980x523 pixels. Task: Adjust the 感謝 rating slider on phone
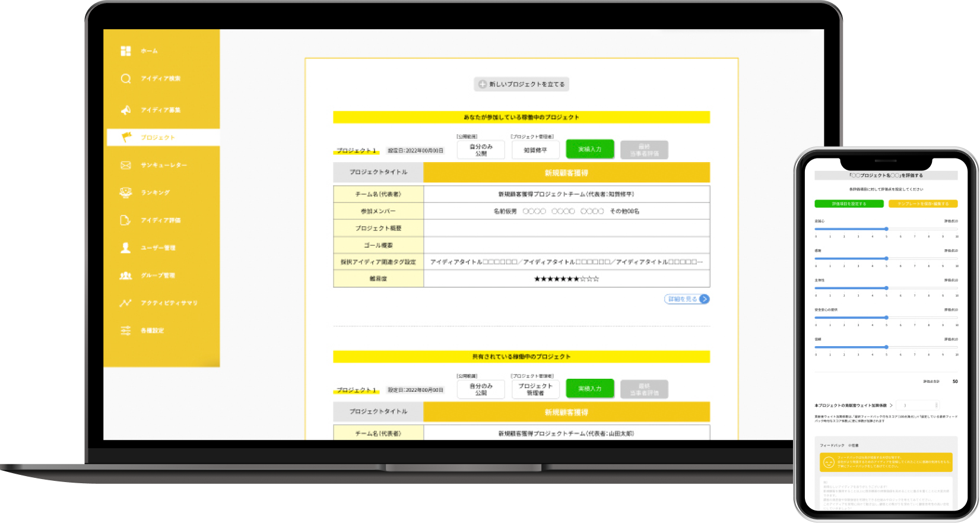point(886,258)
